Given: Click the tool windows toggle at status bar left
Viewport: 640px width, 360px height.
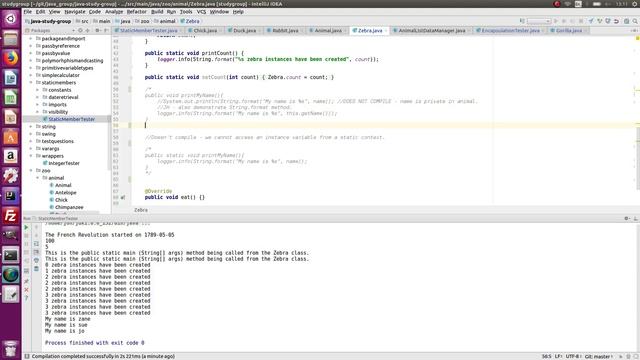Looking at the screenshot, I should coord(27,356).
